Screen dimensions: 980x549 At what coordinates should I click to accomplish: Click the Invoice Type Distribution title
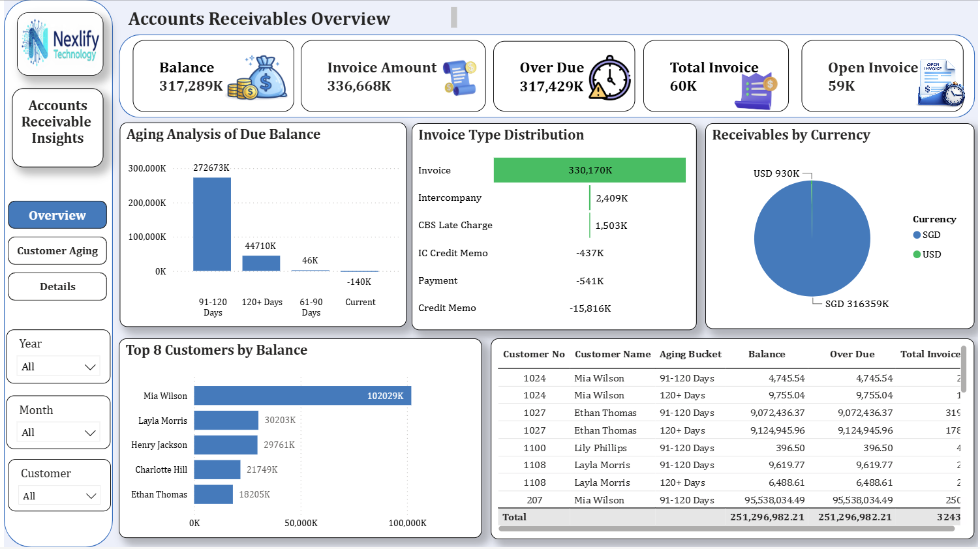[x=501, y=135]
